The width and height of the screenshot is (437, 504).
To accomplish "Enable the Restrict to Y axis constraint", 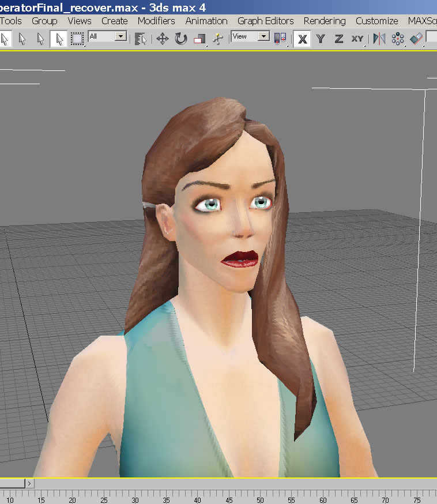I will (x=321, y=39).
